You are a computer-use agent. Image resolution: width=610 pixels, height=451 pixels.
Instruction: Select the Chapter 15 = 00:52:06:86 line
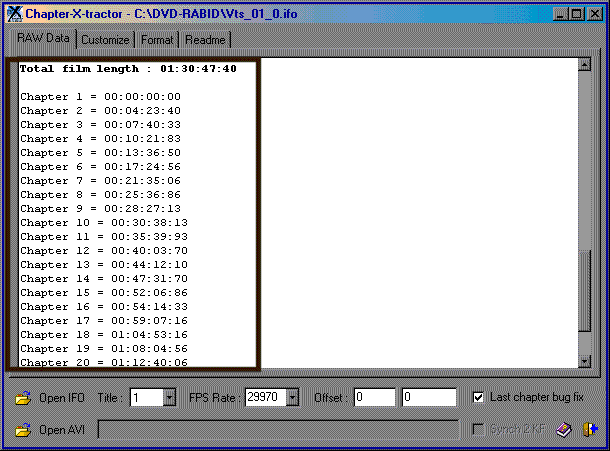(104, 293)
